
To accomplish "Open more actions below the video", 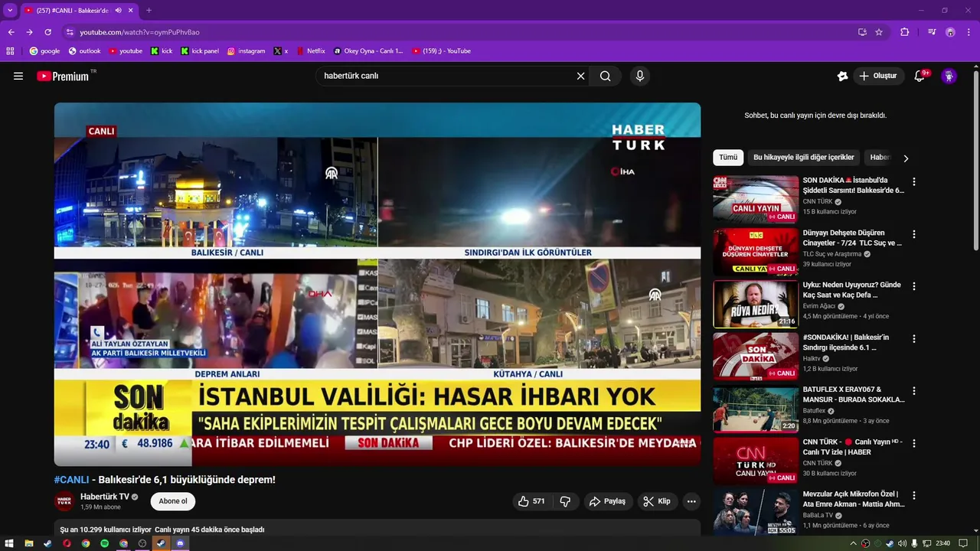I will [691, 501].
